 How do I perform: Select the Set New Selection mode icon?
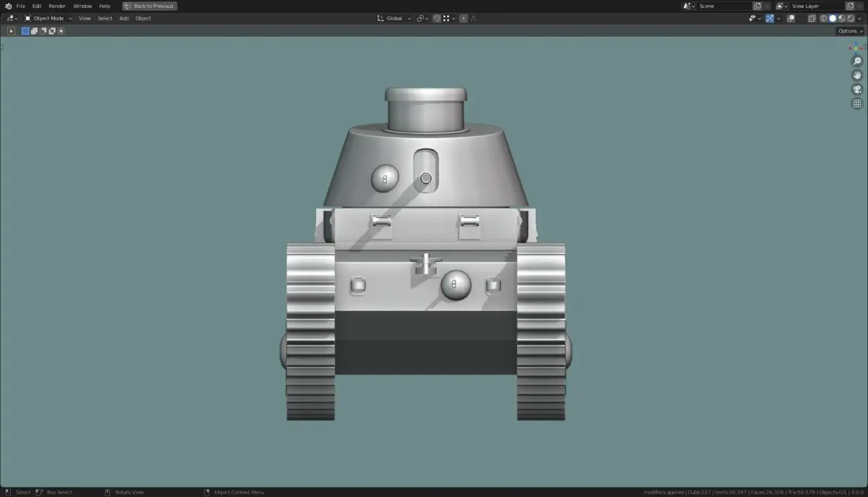pyautogui.click(x=25, y=31)
